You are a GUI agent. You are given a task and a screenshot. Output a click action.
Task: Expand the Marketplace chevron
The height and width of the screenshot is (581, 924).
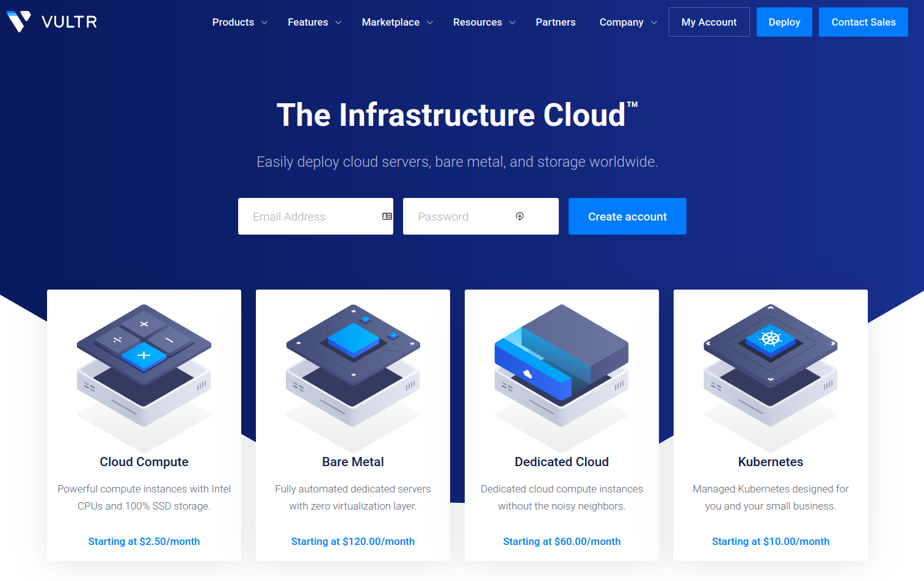coord(430,23)
